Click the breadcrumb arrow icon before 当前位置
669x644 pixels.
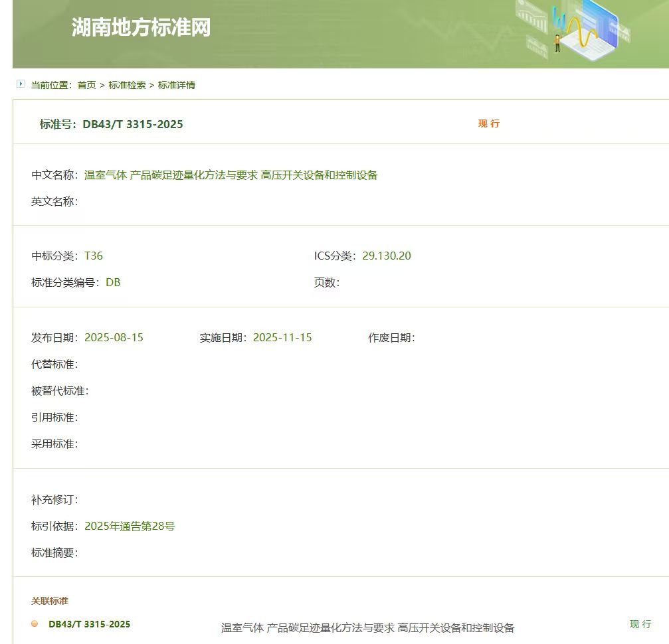21,84
